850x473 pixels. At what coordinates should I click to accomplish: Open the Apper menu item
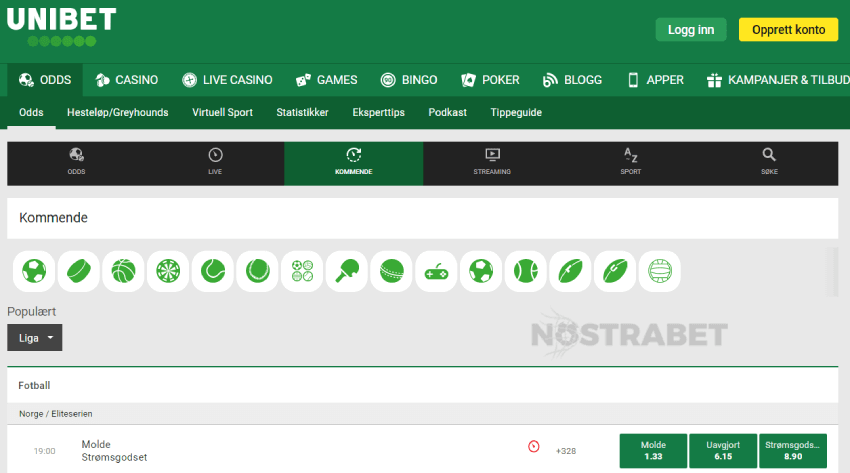(x=655, y=80)
